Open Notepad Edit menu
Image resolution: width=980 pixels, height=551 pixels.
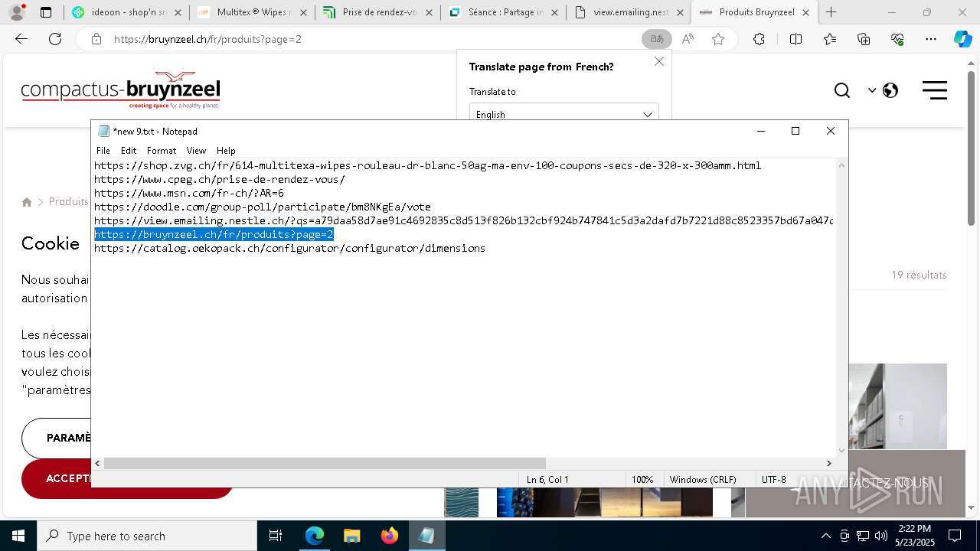click(x=129, y=151)
